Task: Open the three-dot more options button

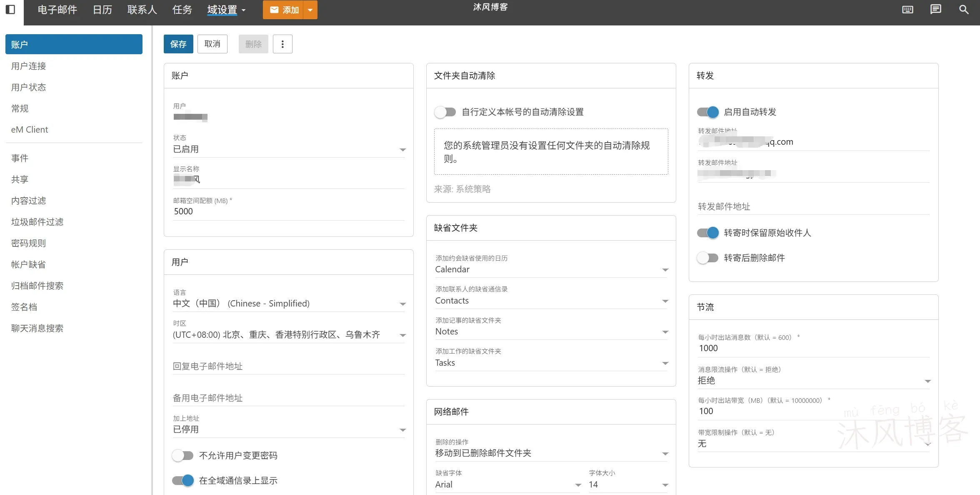Action: 282,44
